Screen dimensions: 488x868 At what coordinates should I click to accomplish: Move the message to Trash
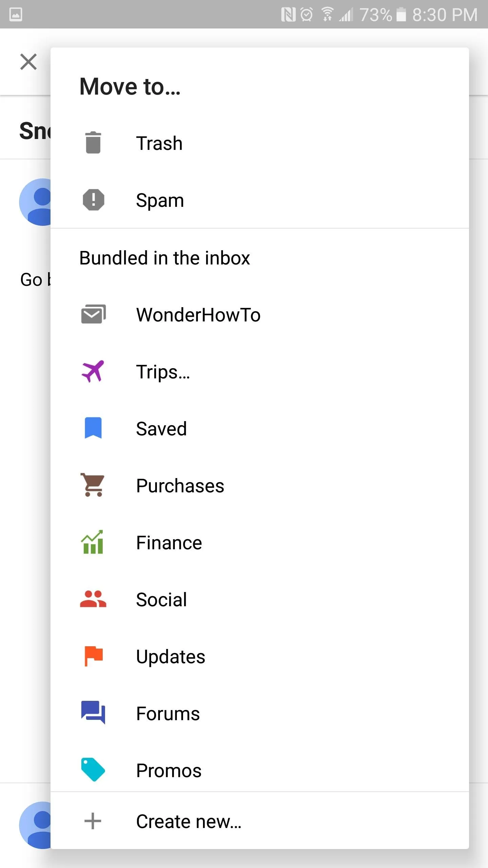point(260,143)
